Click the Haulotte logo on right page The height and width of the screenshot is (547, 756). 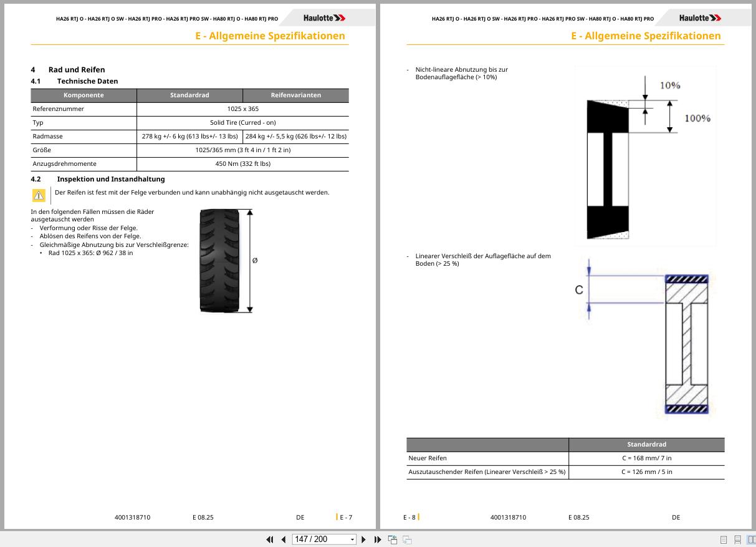click(700, 18)
